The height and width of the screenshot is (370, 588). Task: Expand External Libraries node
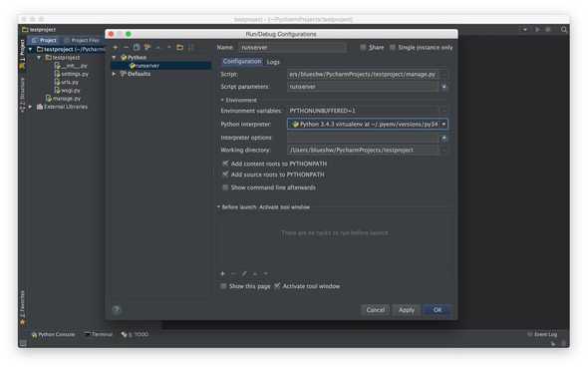click(31, 107)
